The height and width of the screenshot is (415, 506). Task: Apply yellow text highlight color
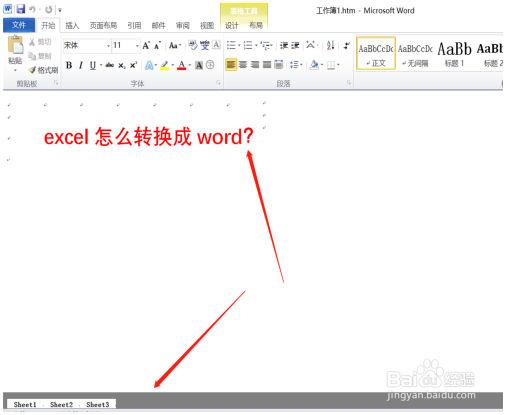point(165,65)
